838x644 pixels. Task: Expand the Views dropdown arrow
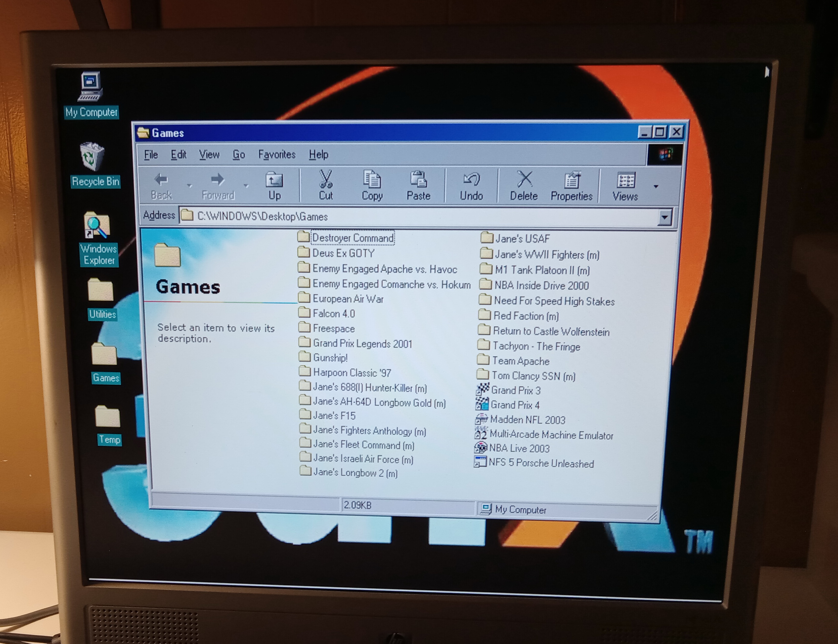[x=656, y=186]
